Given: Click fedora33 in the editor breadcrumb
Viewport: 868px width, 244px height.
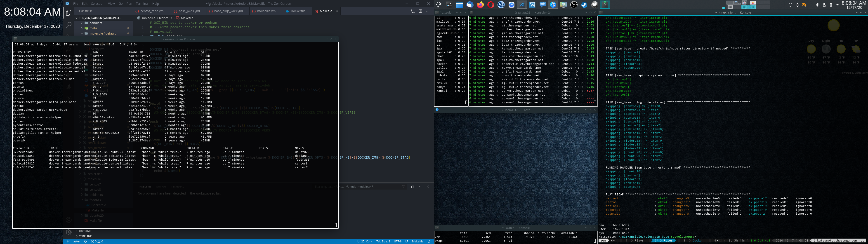Looking at the screenshot, I should tap(165, 18).
